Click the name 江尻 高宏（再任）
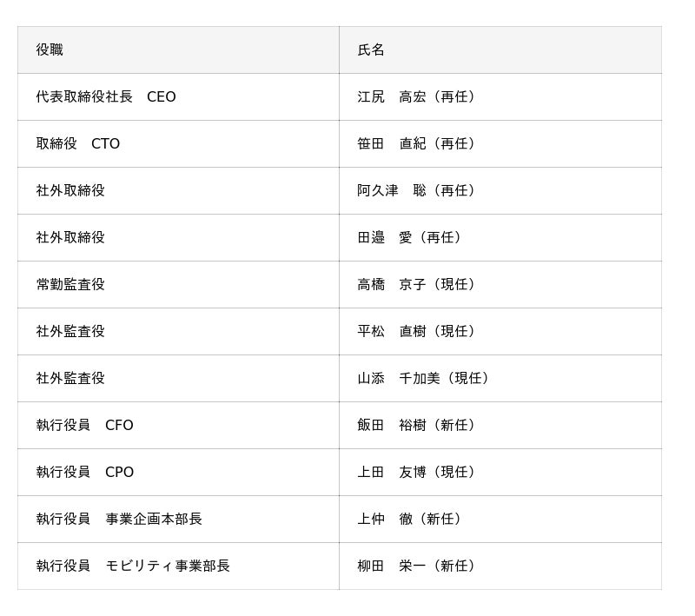The image size is (695, 616). click(419, 96)
